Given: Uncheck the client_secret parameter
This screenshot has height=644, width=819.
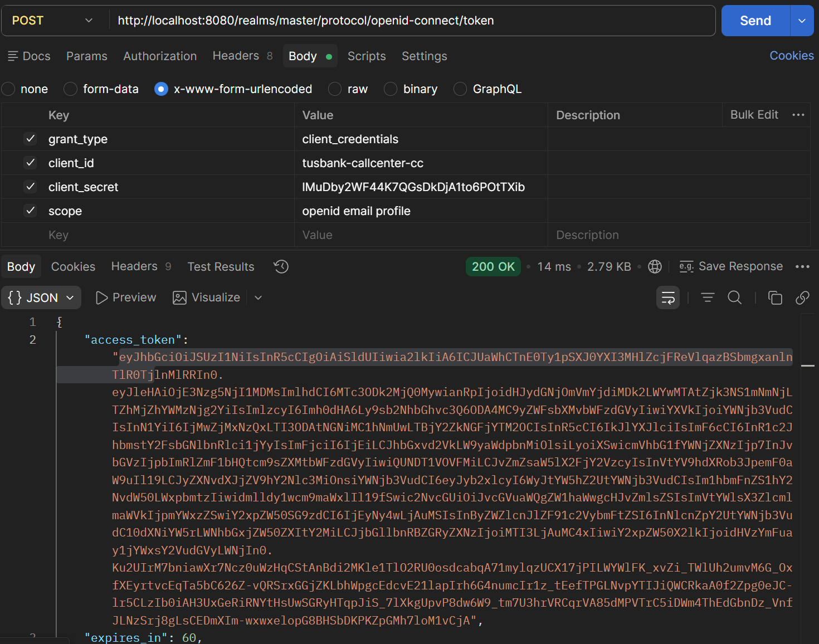Looking at the screenshot, I should (31, 187).
